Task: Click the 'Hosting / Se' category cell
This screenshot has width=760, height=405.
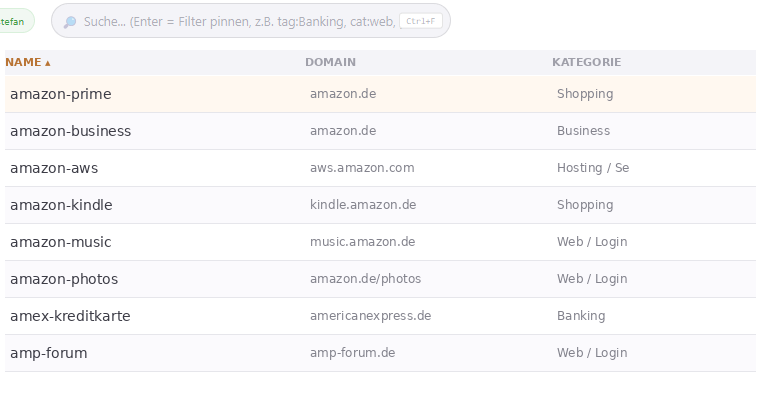Action: pos(593,168)
